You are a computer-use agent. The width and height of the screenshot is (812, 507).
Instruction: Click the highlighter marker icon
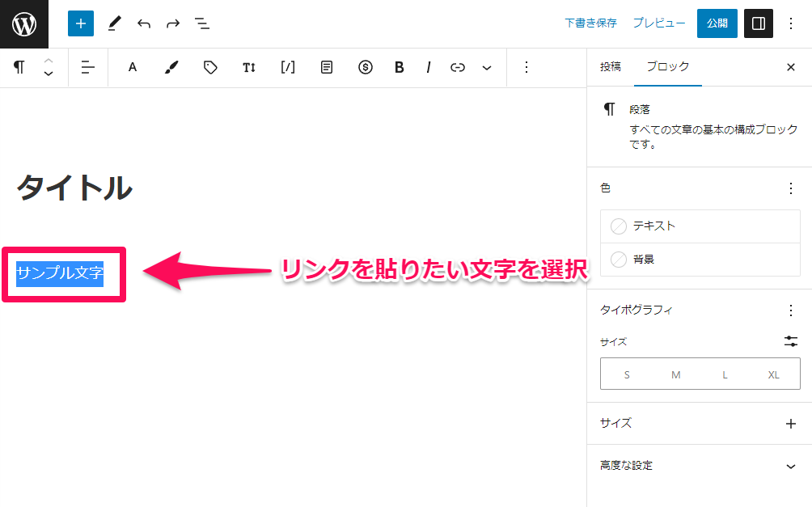point(171,68)
